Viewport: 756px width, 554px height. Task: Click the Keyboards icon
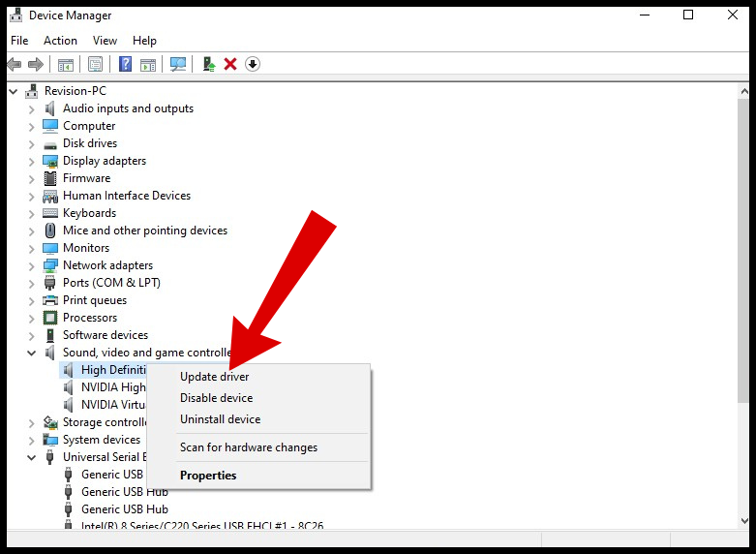tap(50, 213)
